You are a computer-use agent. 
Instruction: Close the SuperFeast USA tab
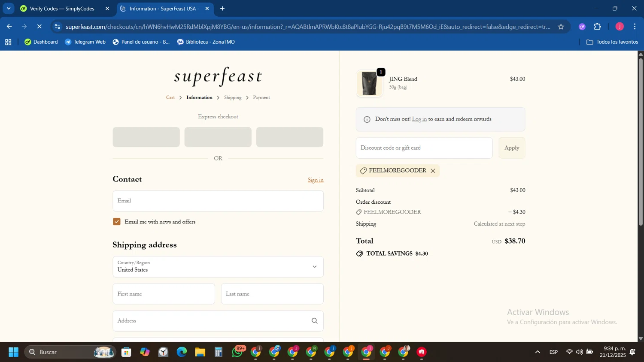pos(207,9)
